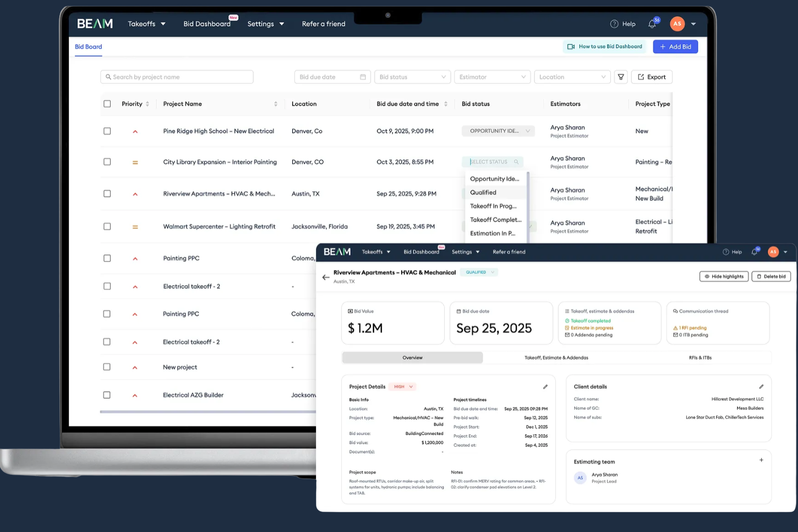Click into the Search by project name field
This screenshot has width=798, height=532.
(176, 77)
